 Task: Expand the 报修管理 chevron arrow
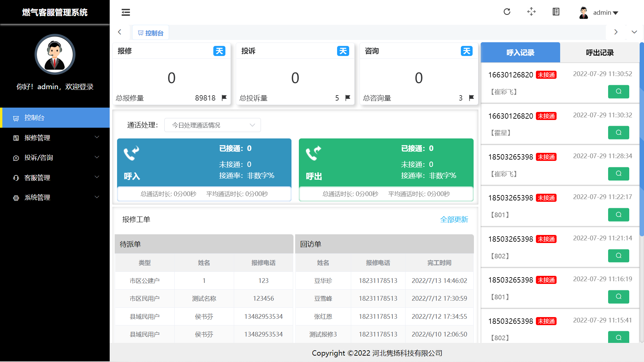[97, 137]
